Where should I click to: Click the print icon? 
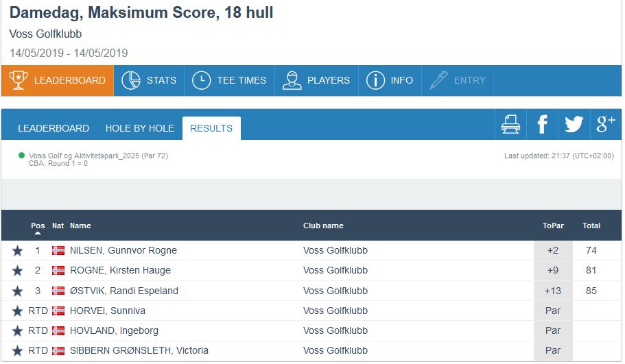pos(510,124)
